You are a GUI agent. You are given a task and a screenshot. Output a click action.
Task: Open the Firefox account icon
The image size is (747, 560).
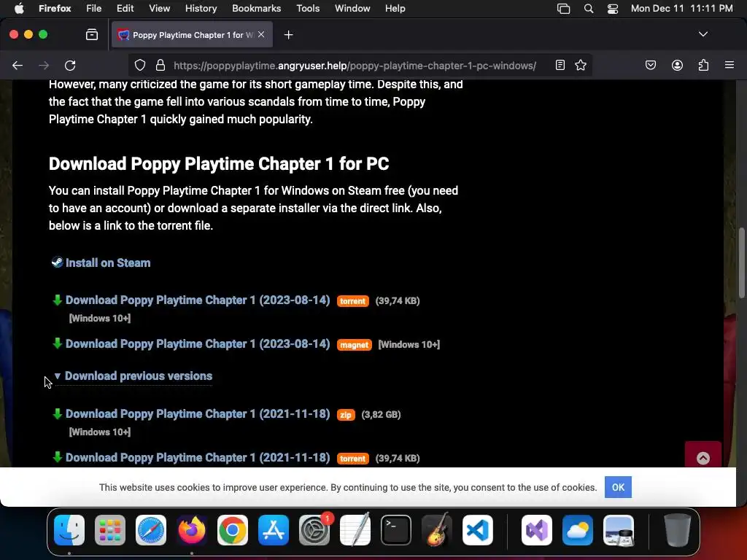coord(677,65)
